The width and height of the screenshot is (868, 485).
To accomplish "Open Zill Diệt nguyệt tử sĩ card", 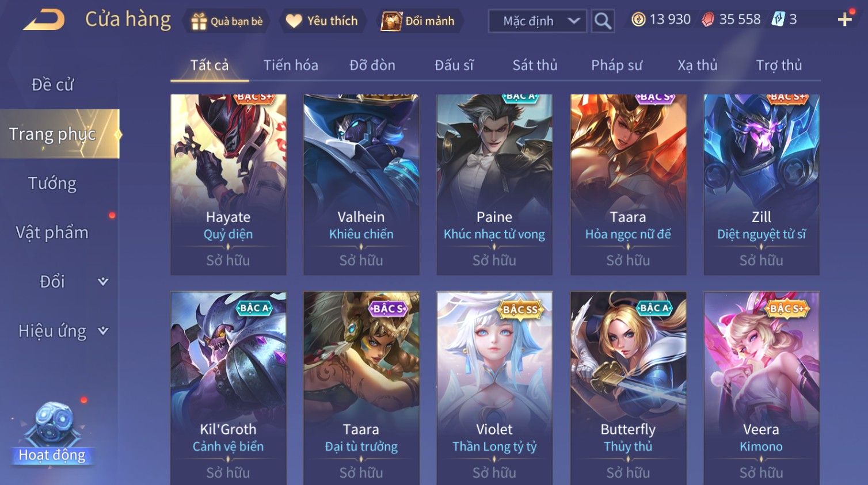I will click(x=762, y=185).
